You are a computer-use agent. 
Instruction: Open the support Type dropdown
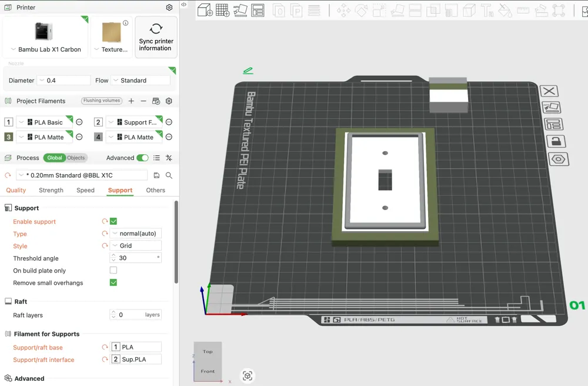136,234
